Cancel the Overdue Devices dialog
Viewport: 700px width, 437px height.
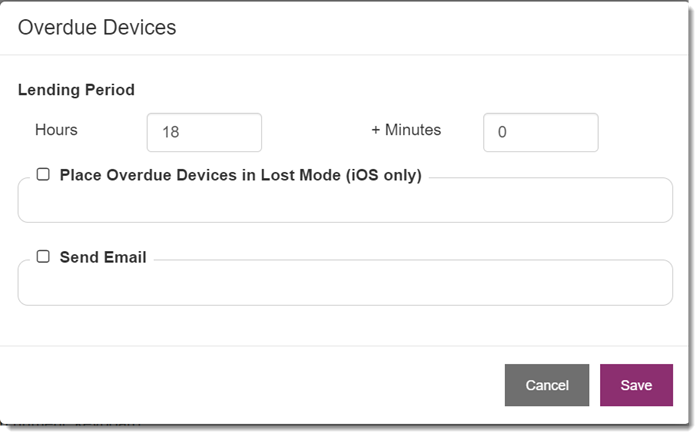[x=547, y=385]
